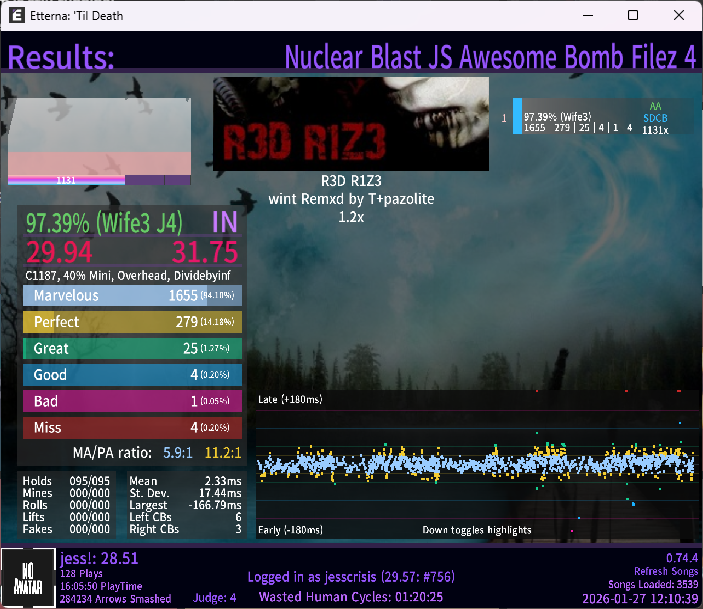This screenshot has height=609, width=703.
Task: Maximize the Etterna window
Action: 633,16
